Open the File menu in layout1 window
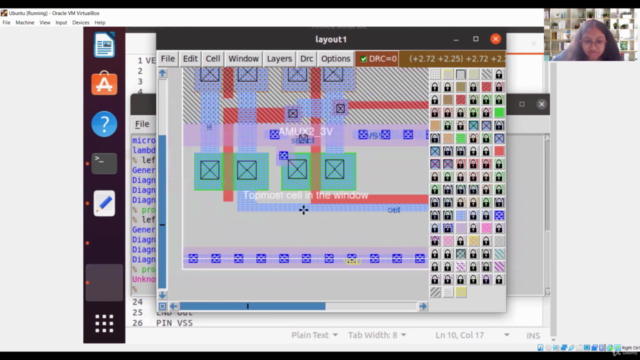Image resolution: width=640 pixels, height=360 pixels. (168, 59)
